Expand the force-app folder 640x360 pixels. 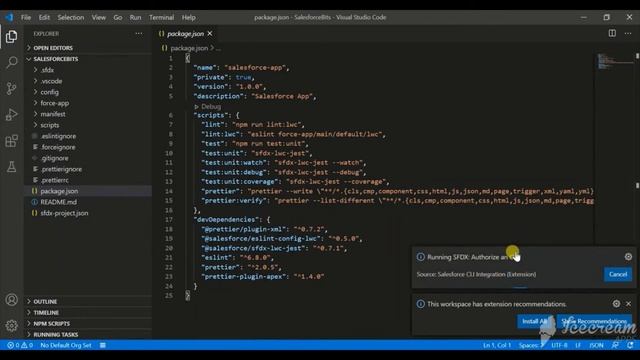[54, 103]
